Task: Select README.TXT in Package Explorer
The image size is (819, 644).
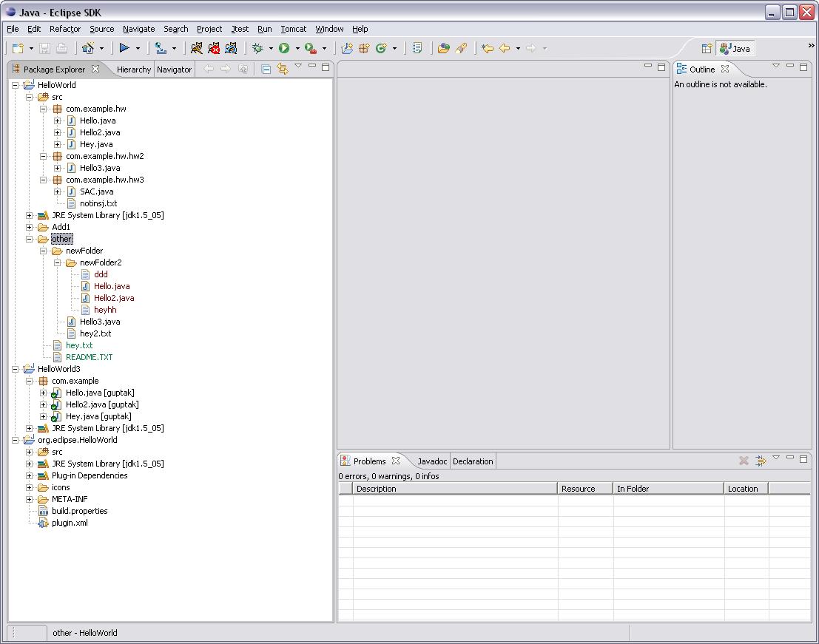Action: pos(90,357)
